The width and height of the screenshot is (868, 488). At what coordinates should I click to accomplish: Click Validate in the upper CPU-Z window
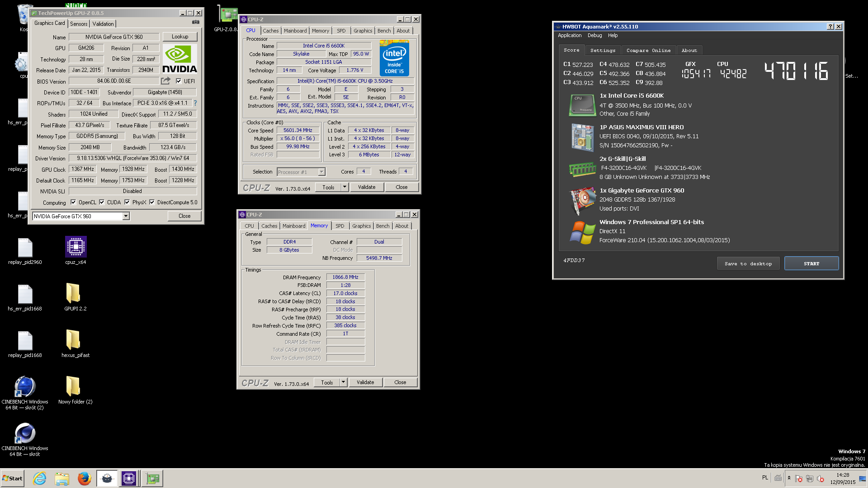(x=367, y=187)
